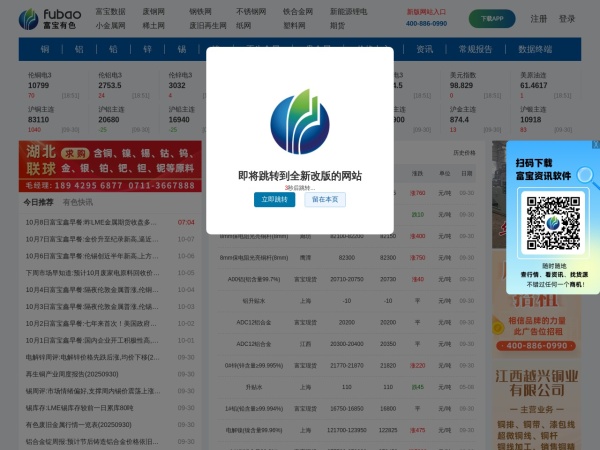
Task: Click the ADC12铝合金 江西 row
Action: [x=347, y=344]
